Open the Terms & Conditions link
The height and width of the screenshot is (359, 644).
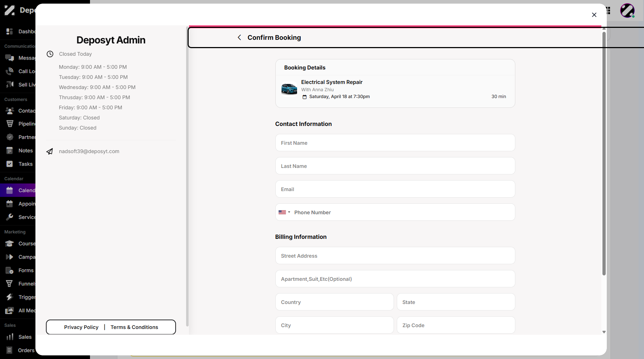[134, 327]
